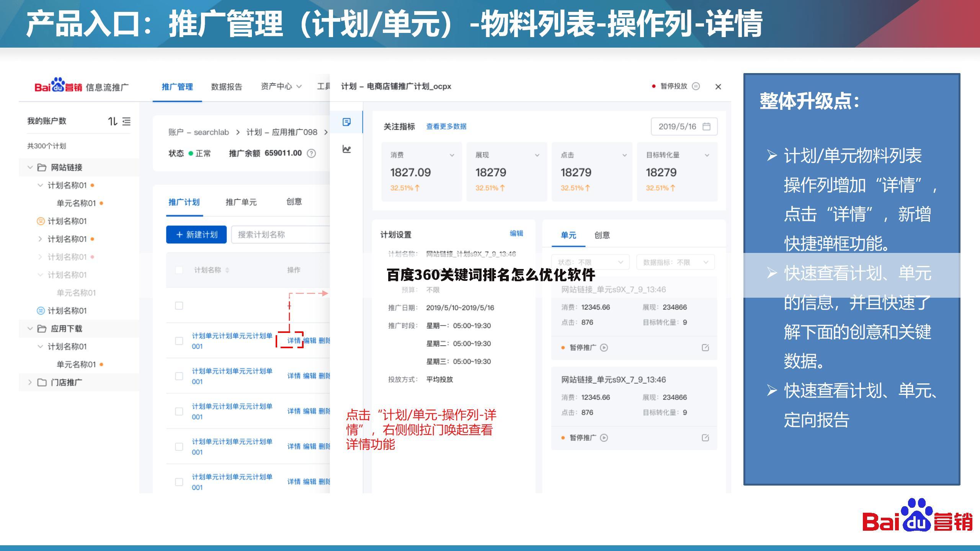Click 账户 – searchlab breadcrumb
This screenshot has width=980, height=551.
tap(199, 132)
